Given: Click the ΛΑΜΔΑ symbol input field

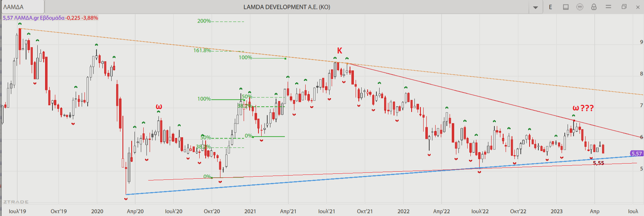Looking at the screenshot, I should point(22,7).
